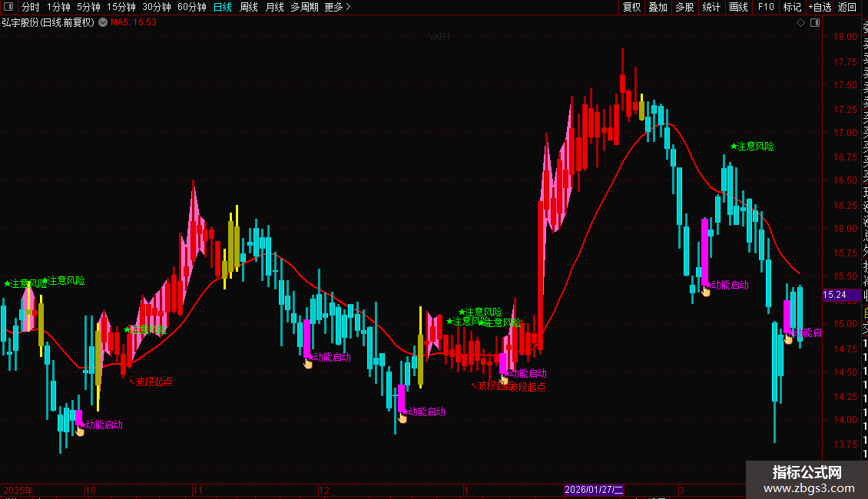Click the month 3 label on time axis
868x499 pixels.
coord(682,490)
